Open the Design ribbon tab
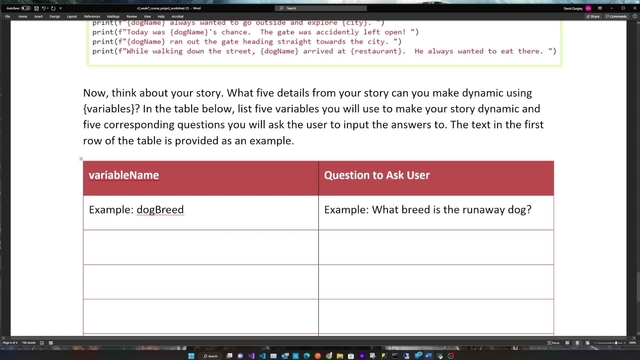 (x=55, y=16)
